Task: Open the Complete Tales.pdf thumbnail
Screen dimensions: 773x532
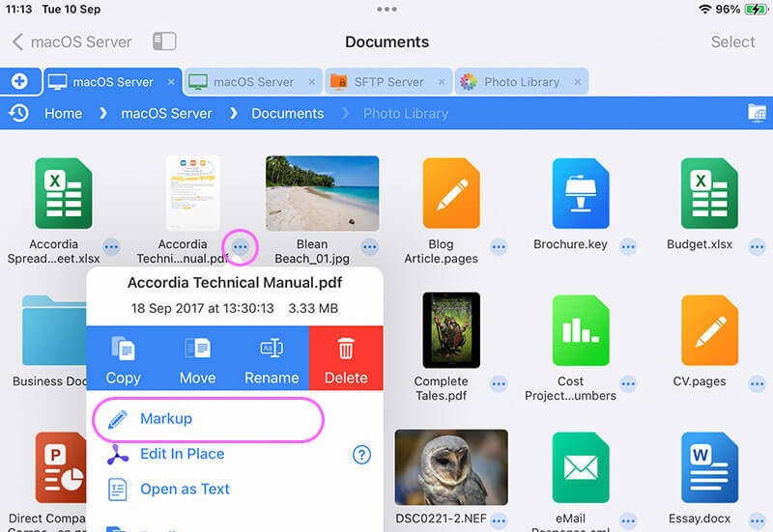Action: pyautogui.click(x=451, y=330)
